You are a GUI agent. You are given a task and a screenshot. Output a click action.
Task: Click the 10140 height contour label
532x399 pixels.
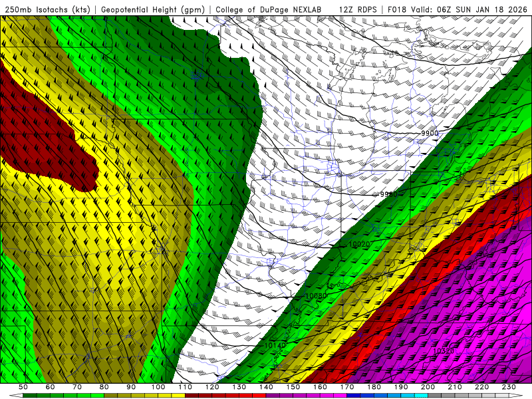275,345
